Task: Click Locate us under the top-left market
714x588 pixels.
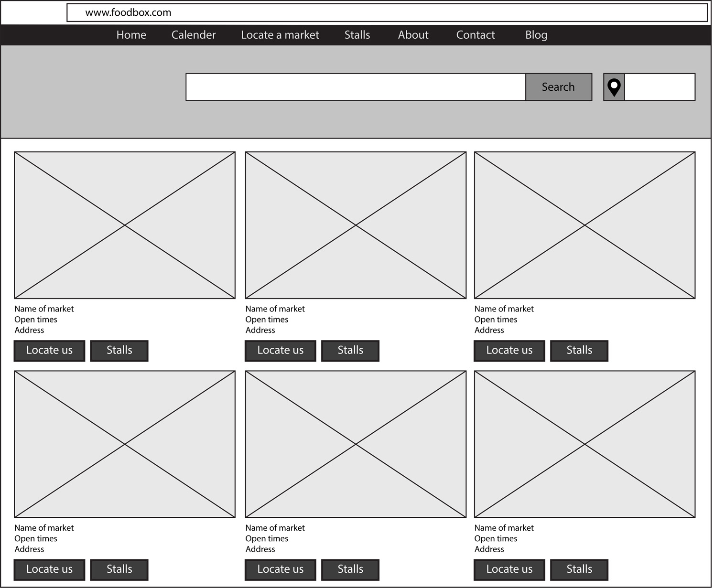Action: 49,351
